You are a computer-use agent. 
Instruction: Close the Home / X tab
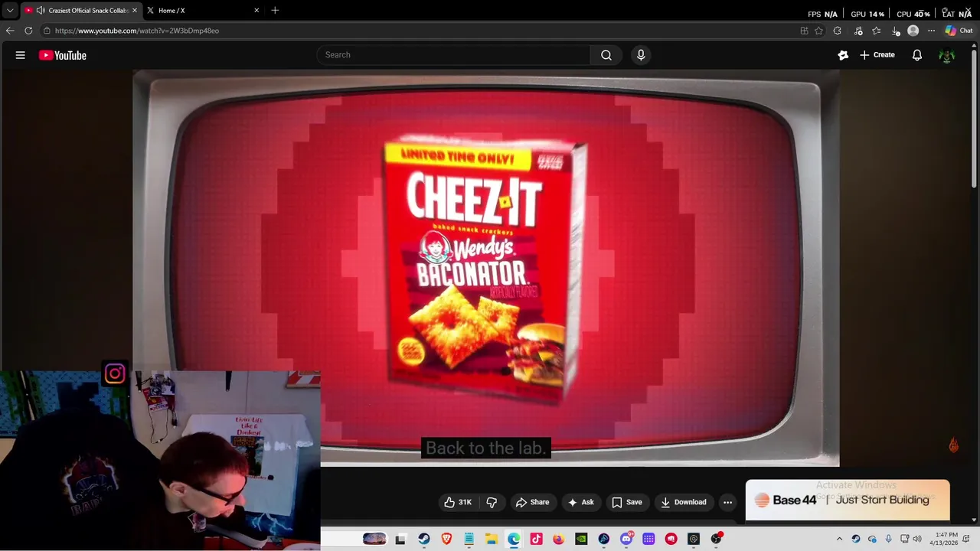(x=256, y=11)
